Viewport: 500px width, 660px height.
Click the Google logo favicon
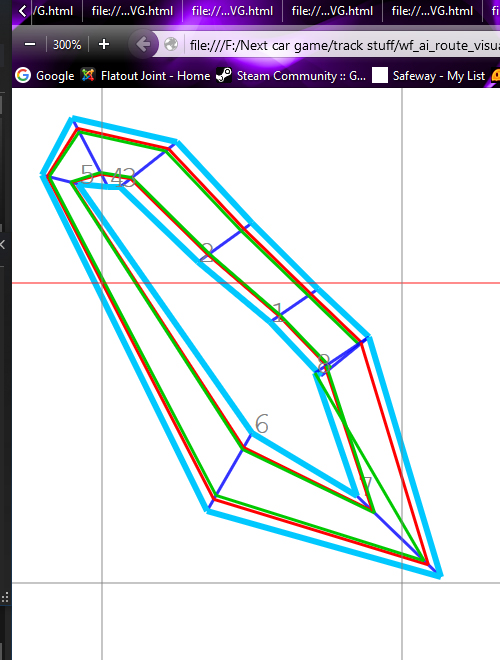point(23,75)
